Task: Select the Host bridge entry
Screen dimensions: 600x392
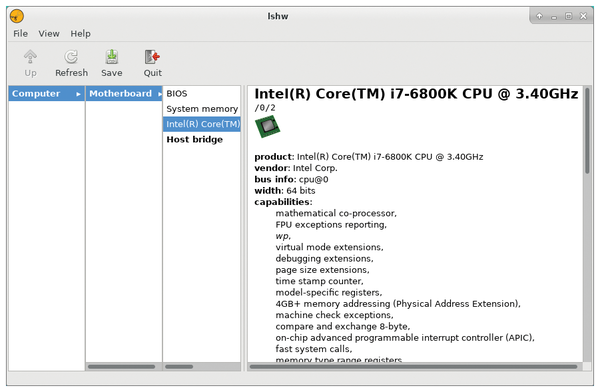Action: tap(202, 139)
